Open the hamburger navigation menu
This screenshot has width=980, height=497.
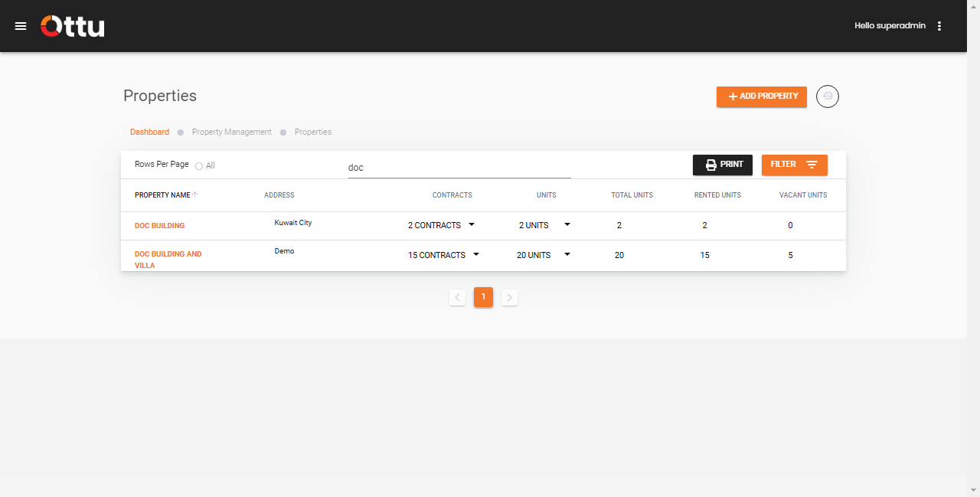[x=21, y=26]
